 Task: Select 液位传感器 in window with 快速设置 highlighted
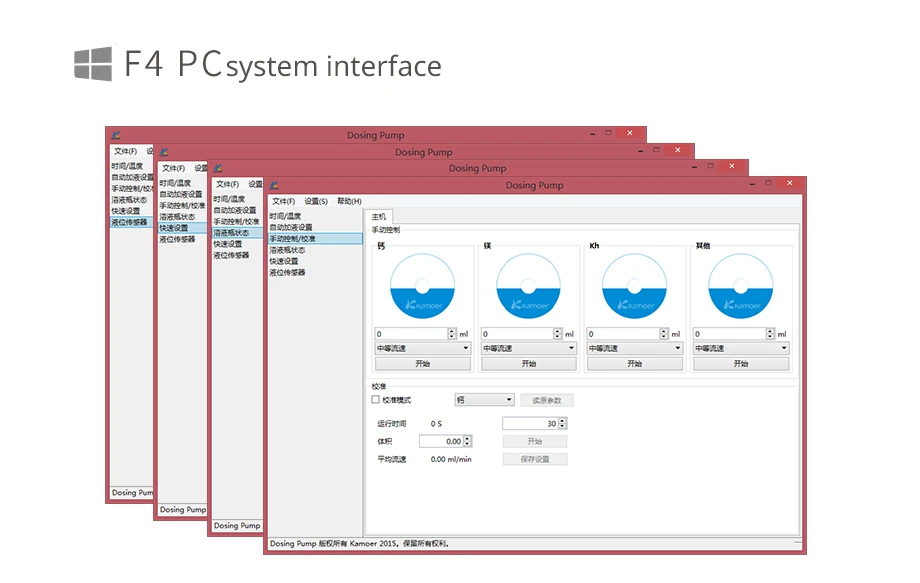(177, 239)
